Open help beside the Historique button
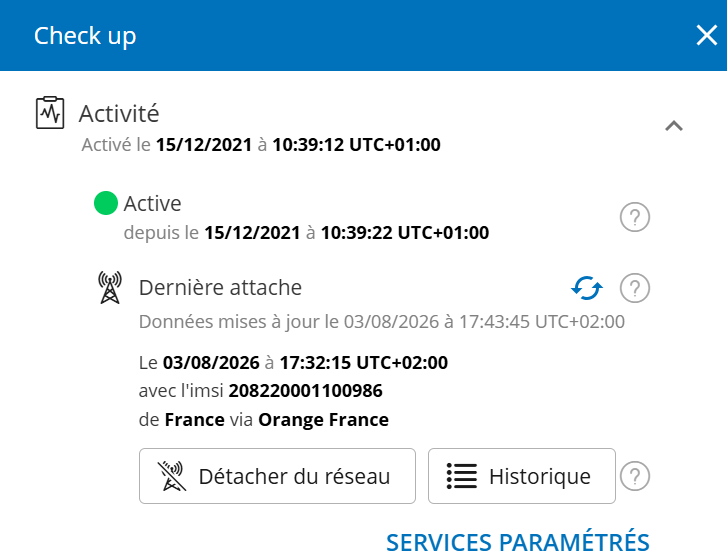 click(x=635, y=476)
